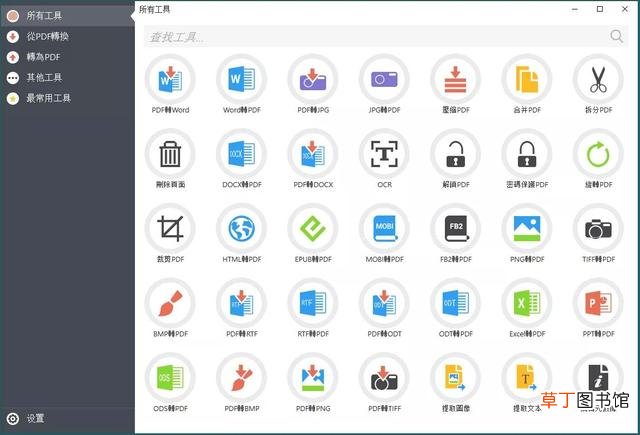Launch the JPG轉PDF converter
The image size is (640, 435).
coord(384,80)
